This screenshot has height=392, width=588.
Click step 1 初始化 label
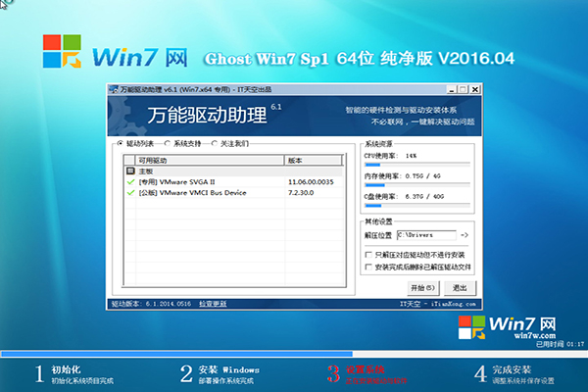(66, 369)
